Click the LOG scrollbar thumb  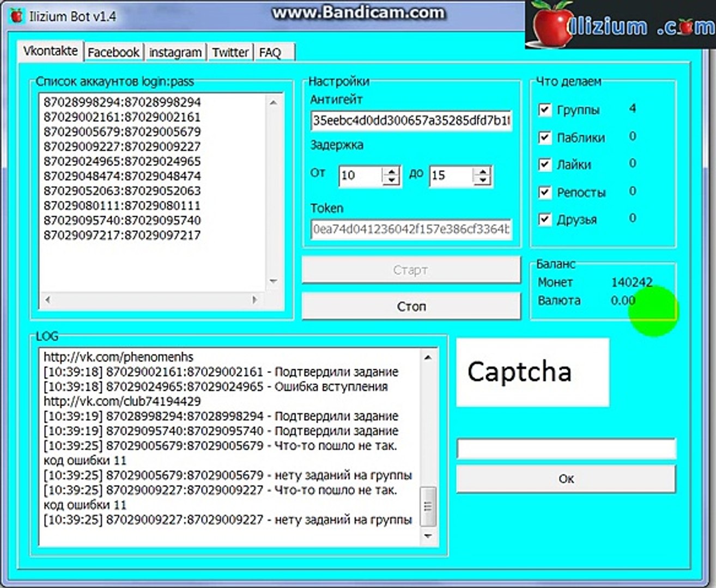tap(428, 506)
